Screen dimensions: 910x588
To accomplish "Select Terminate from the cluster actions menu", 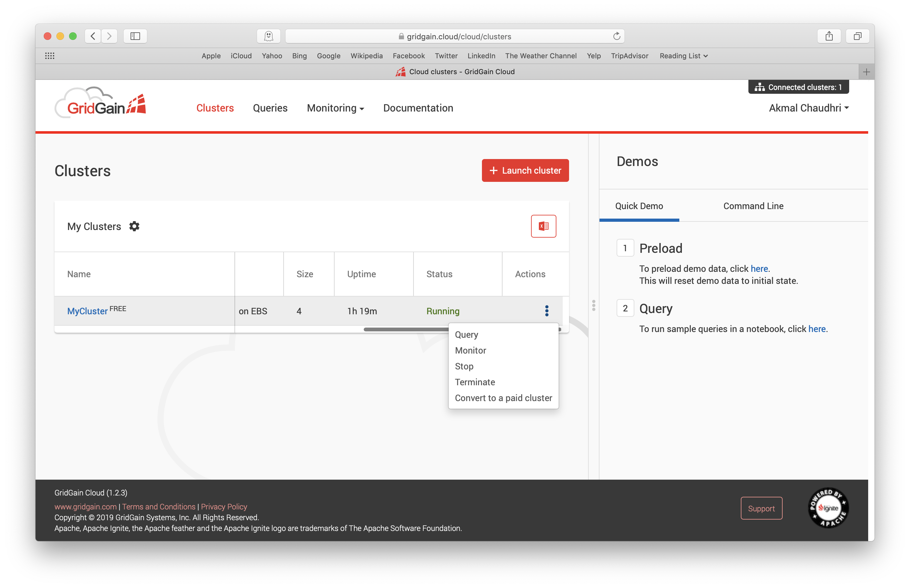I will pos(475,382).
